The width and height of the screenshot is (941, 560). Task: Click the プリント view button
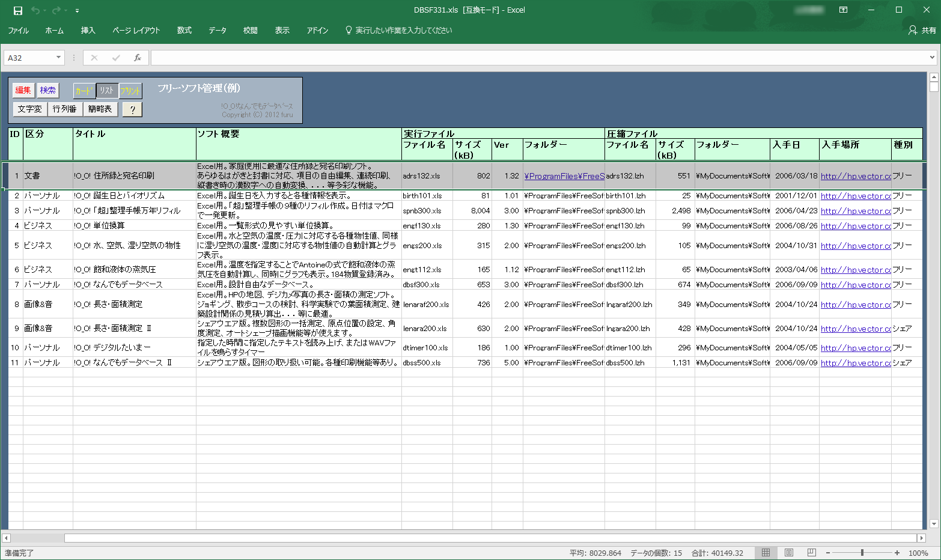[x=130, y=91]
